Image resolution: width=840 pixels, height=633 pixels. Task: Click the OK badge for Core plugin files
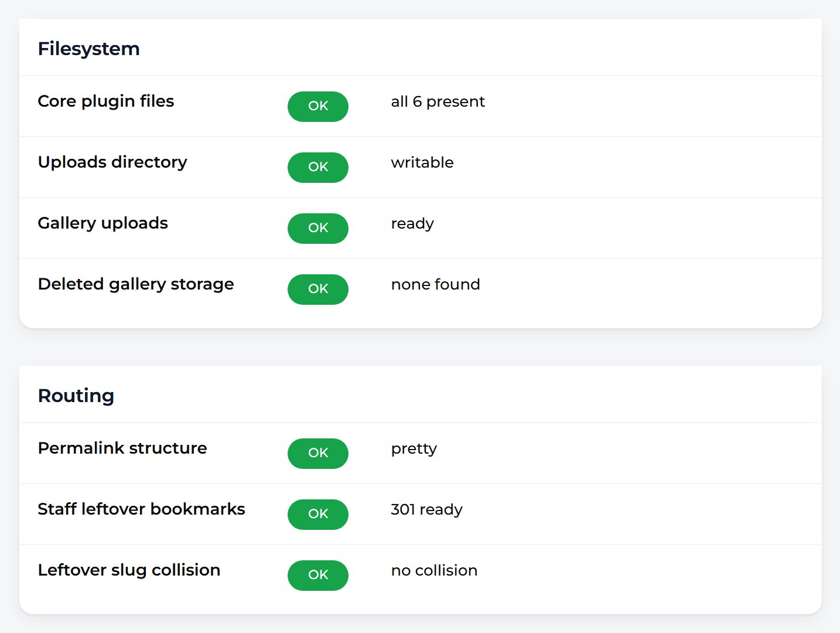tap(318, 107)
